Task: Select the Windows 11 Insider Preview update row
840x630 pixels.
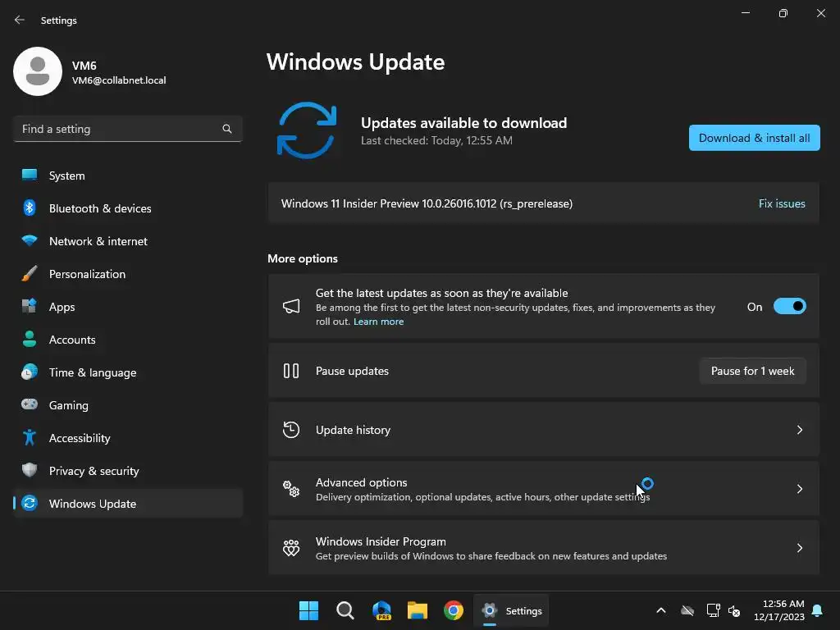Action: tap(543, 203)
